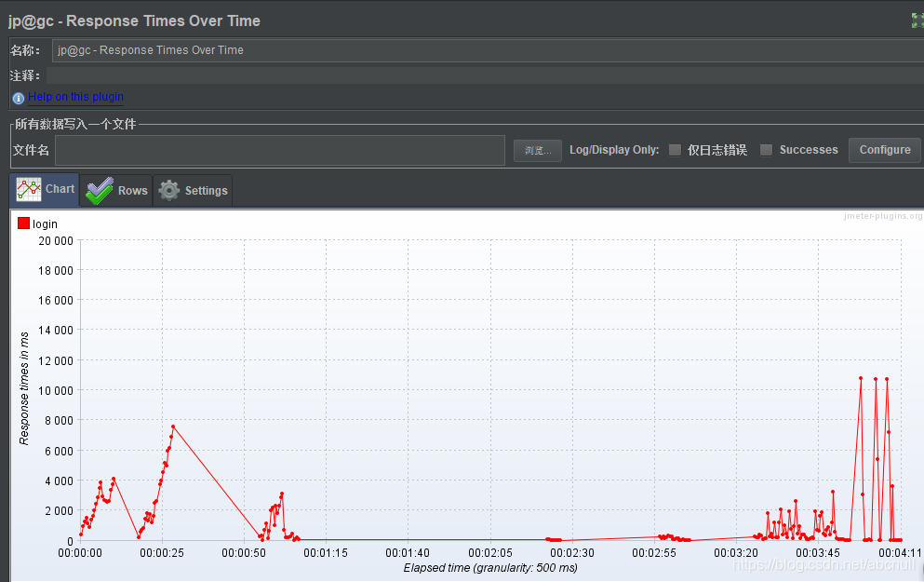Click the blue info help icon
This screenshot has width=924, height=582.
pyautogui.click(x=19, y=98)
